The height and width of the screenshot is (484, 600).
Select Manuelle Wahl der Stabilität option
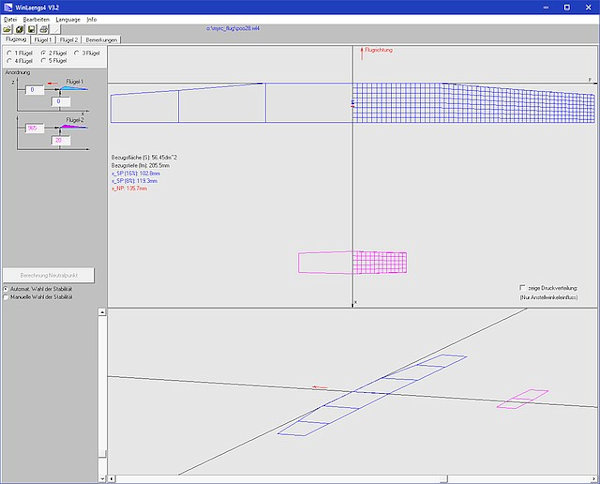(38, 297)
